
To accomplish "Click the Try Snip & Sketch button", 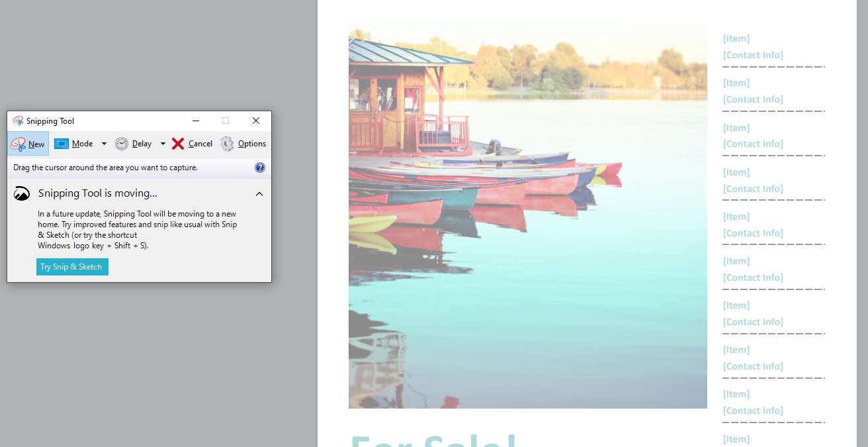I will [72, 267].
